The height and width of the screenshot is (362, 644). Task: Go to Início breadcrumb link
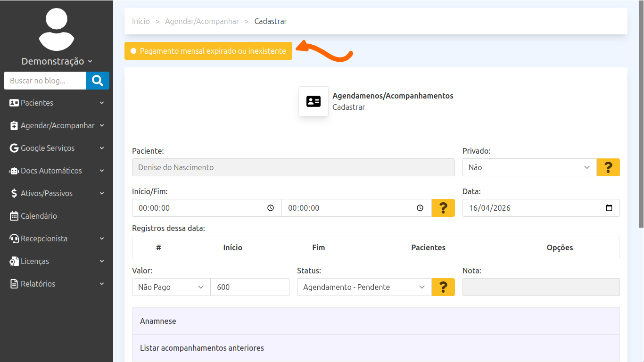pyautogui.click(x=141, y=21)
